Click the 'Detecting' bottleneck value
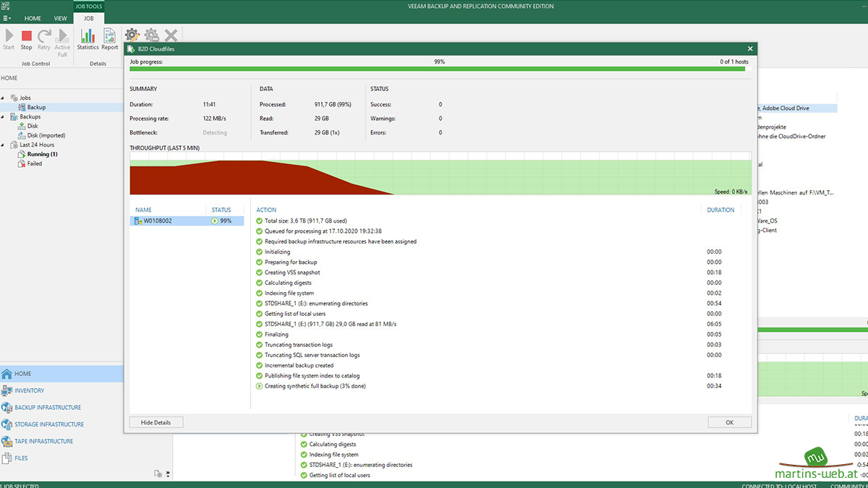This screenshot has height=488, width=868. coord(215,133)
